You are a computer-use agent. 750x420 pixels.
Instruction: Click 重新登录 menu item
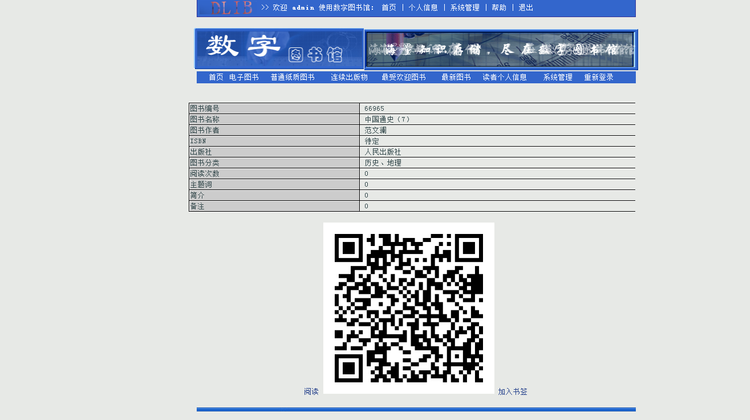pyautogui.click(x=598, y=77)
